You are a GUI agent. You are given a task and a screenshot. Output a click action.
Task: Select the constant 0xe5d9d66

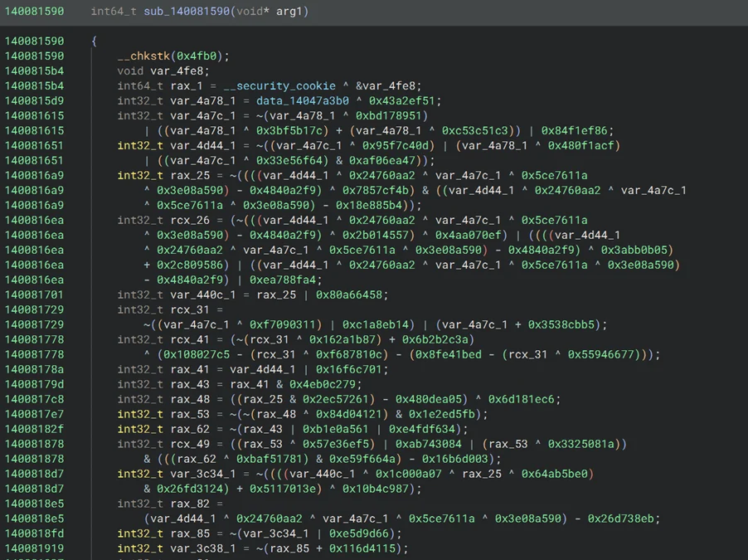point(359,533)
